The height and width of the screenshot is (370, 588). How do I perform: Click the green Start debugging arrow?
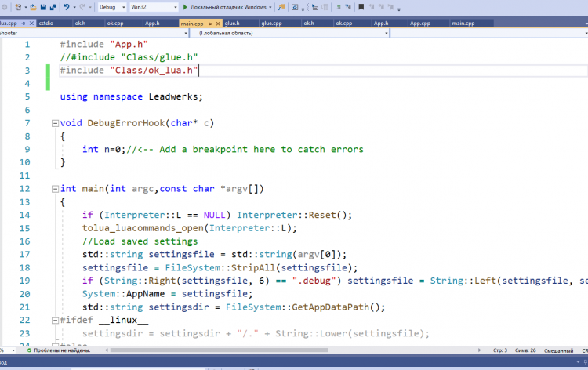pos(185,7)
